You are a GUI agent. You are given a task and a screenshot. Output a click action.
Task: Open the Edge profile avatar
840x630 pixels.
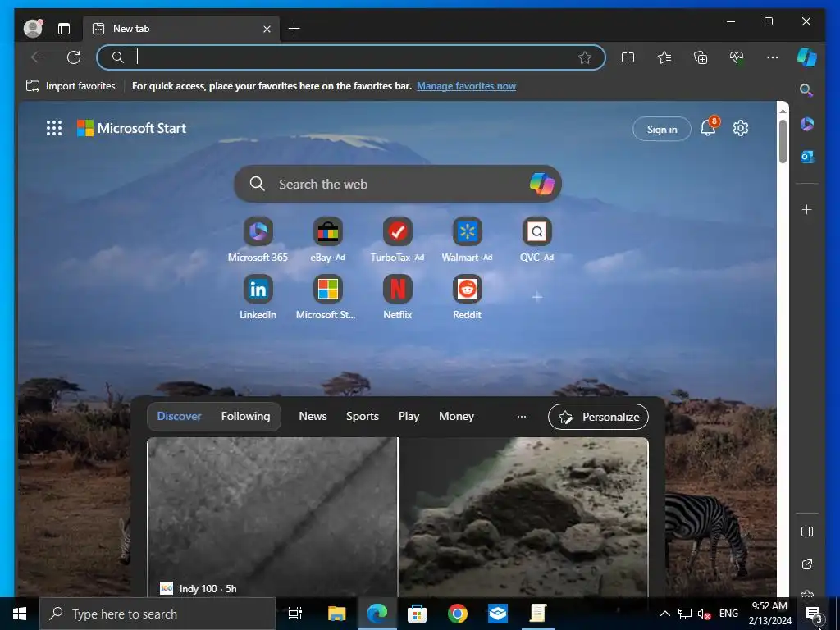[x=33, y=28]
